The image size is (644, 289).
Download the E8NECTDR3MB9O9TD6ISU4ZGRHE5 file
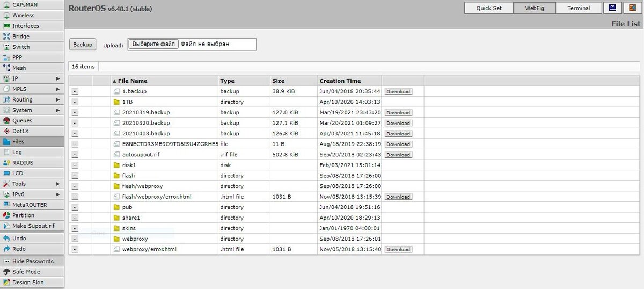[398, 144]
